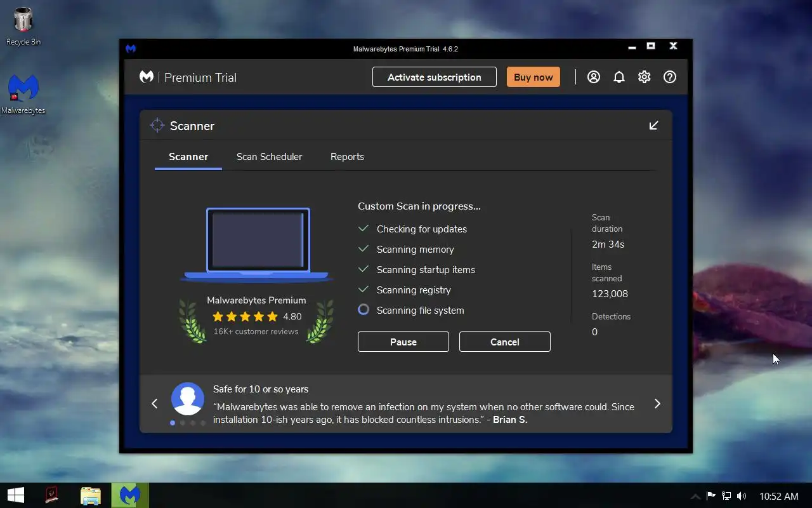The width and height of the screenshot is (812, 508).
Task: Open File Explorer from the taskbar
Action: 91,495
